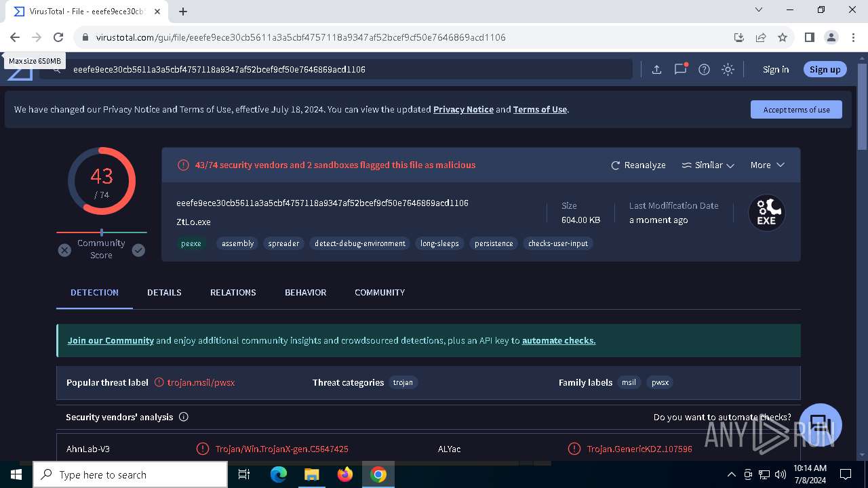Screen dimensions: 868x488
Task: Open the browser side panel icon
Action: point(809,37)
